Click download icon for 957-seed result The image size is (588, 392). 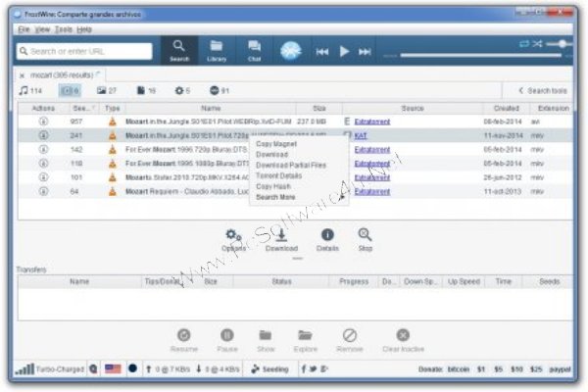43,122
